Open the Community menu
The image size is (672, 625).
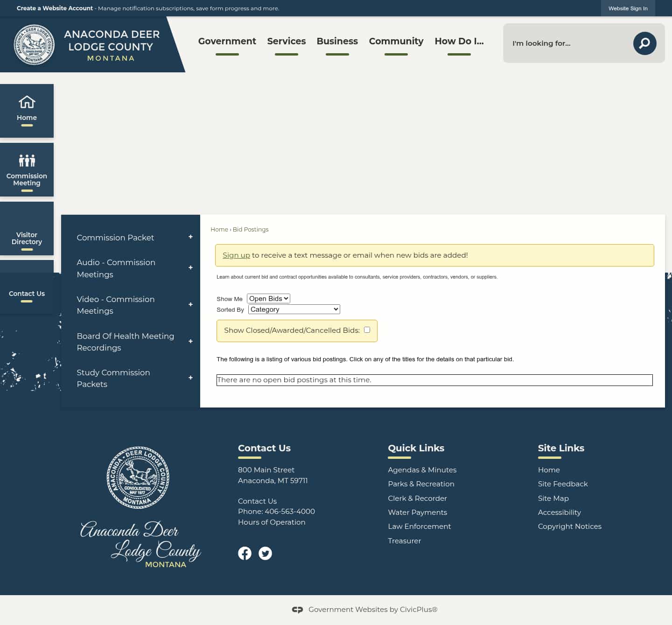click(x=396, y=41)
